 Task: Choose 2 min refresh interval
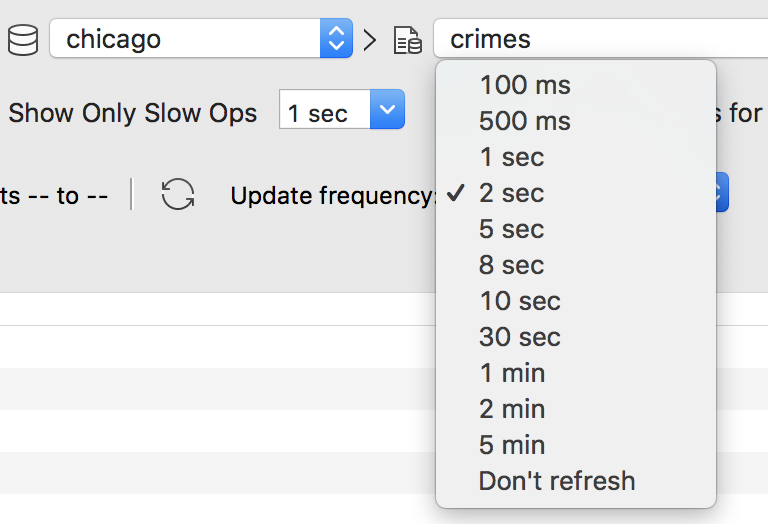576,409
